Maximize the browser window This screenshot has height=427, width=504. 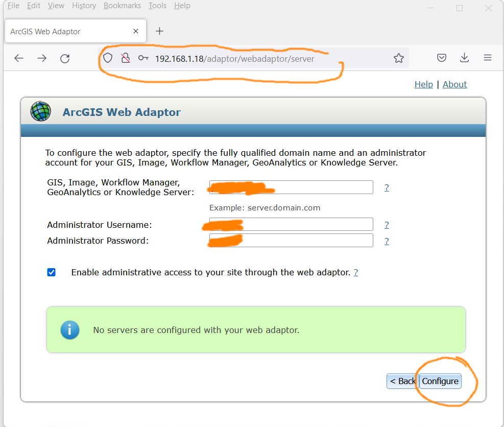[460, 8]
